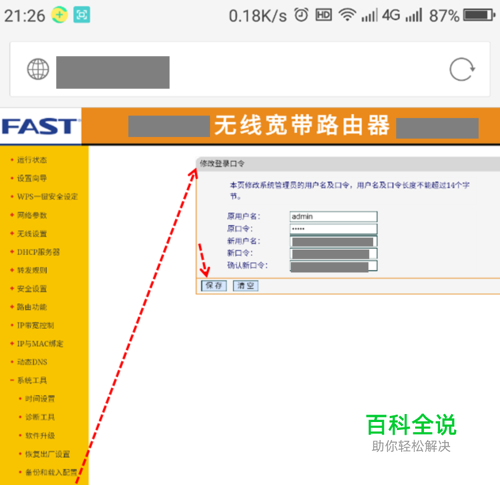Tap the alarm clock status icon

click(301, 15)
